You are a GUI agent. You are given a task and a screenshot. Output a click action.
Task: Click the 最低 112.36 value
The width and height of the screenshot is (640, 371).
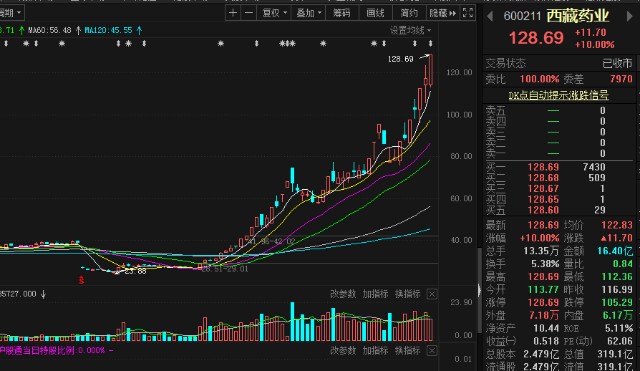[x=617, y=277]
